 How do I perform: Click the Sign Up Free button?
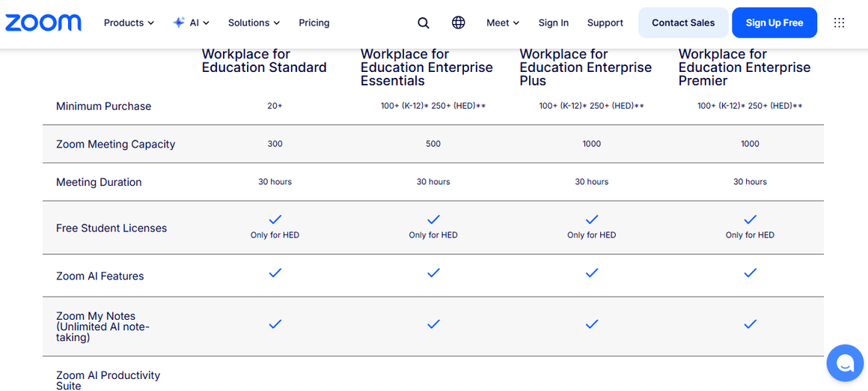[x=774, y=22]
